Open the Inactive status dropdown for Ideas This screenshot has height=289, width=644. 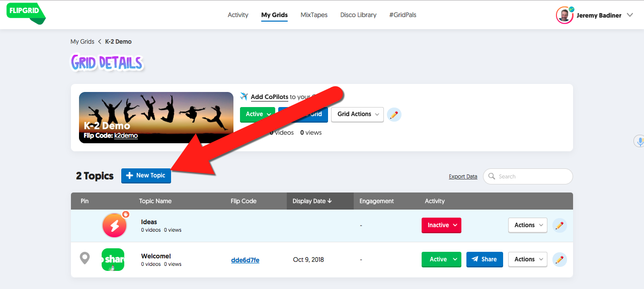click(441, 225)
